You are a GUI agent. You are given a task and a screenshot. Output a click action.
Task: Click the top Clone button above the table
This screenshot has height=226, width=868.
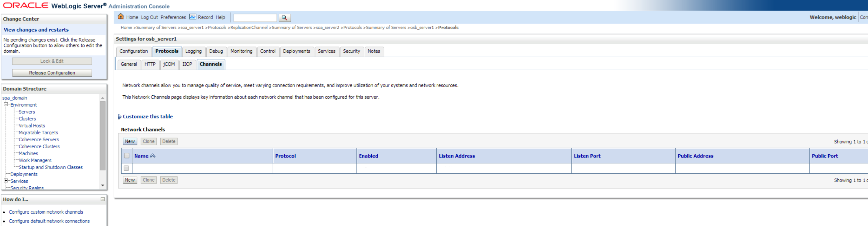[148, 142]
